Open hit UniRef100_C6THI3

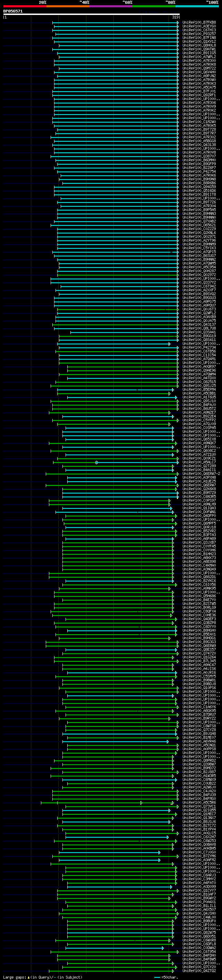[199, 30]
